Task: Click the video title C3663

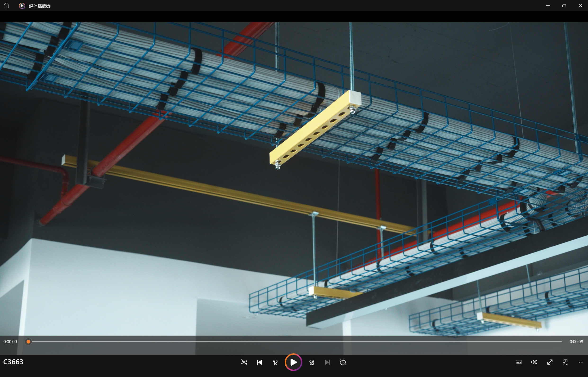Action: tap(13, 362)
